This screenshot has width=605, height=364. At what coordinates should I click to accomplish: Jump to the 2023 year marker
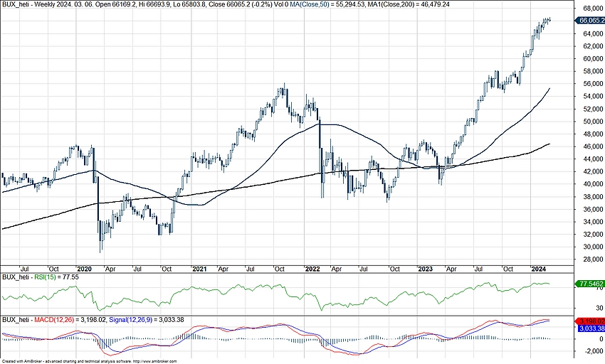(x=425, y=269)
